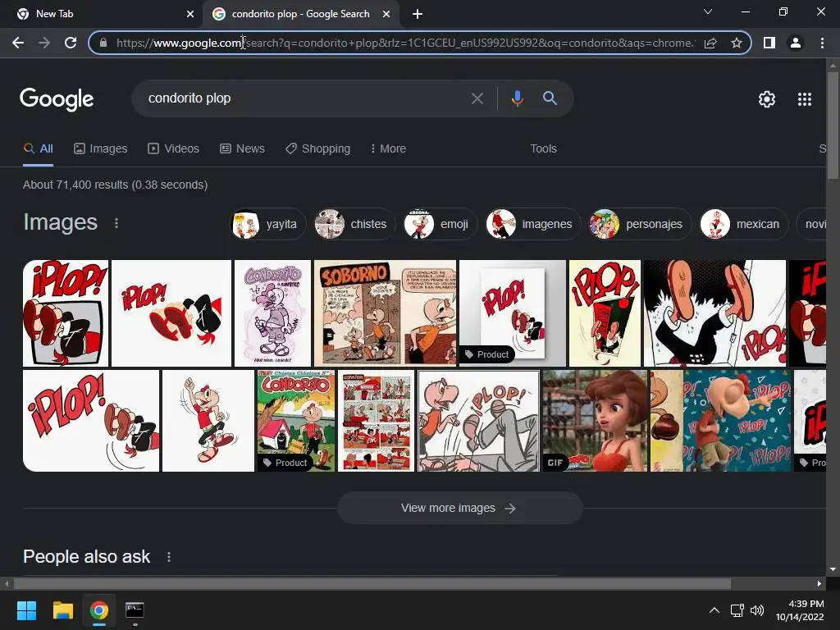Open the tab search chevron

point(708,11)
